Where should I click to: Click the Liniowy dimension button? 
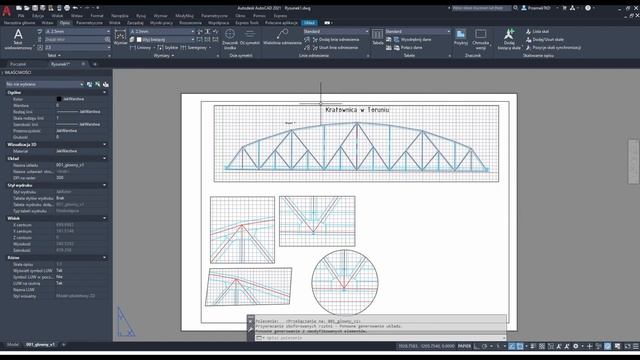[x=141, y=48]
